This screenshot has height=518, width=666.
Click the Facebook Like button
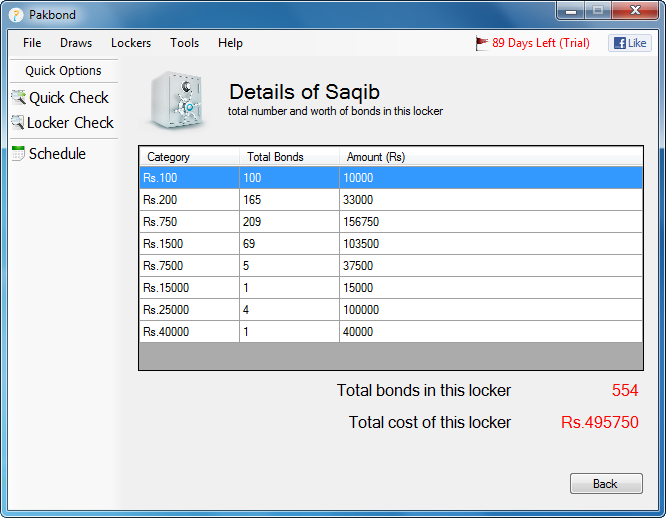click(x=630, y=43)
